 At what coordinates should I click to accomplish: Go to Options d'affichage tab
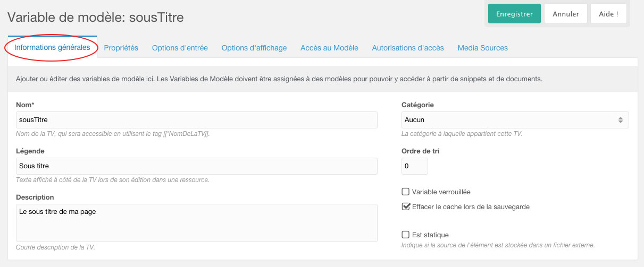254,48
